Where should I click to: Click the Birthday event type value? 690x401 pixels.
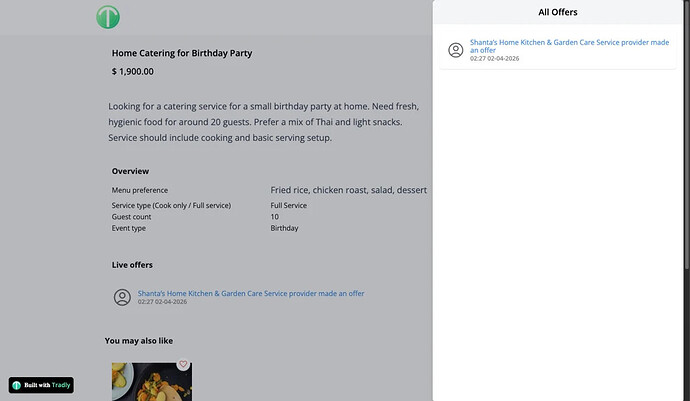click(284, 228)
